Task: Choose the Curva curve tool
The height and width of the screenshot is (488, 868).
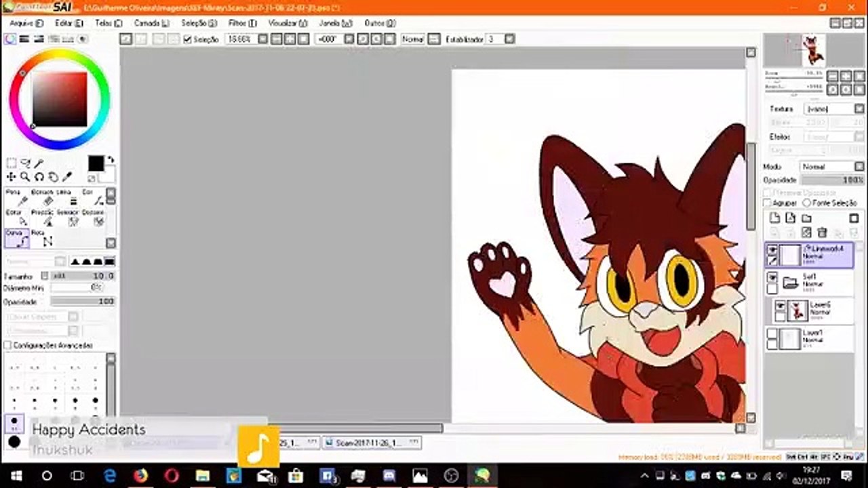Action: 17,237
